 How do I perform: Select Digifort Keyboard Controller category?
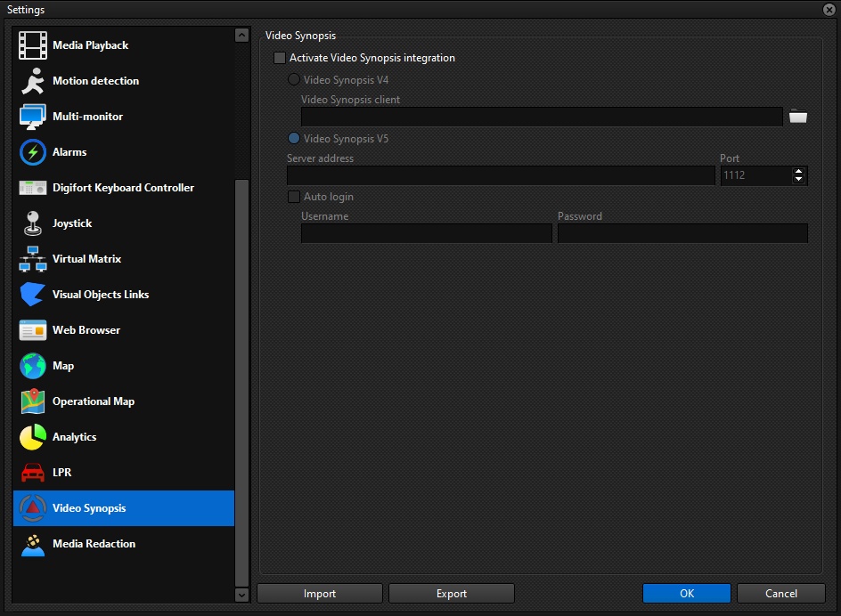[x=123, y=188]
